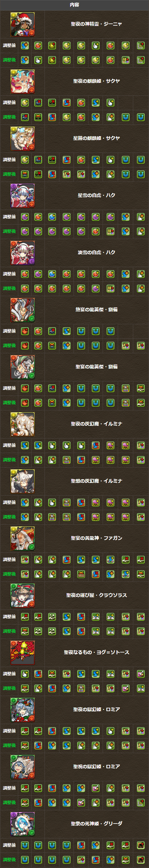This screenshot has width=149, height=868.
Task: Click the 内容 header at the top
Action: (x=74, y=5)
